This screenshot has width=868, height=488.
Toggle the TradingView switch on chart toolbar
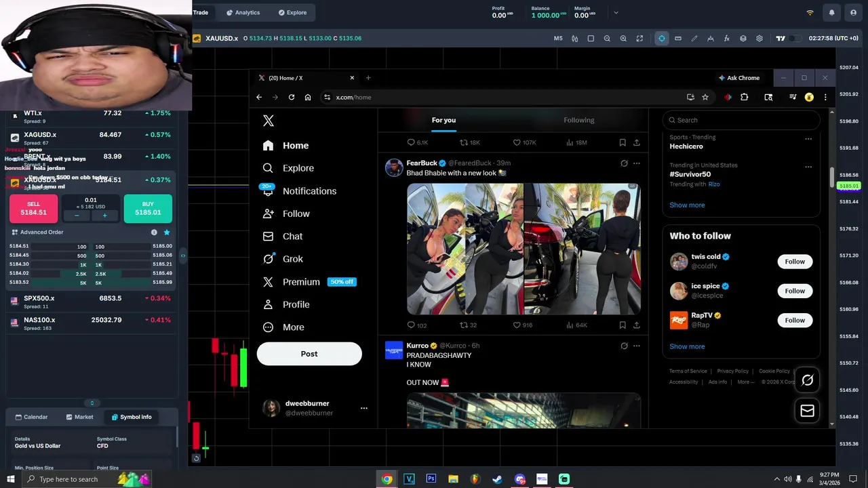pyautogui.click(x=795, y=39)
